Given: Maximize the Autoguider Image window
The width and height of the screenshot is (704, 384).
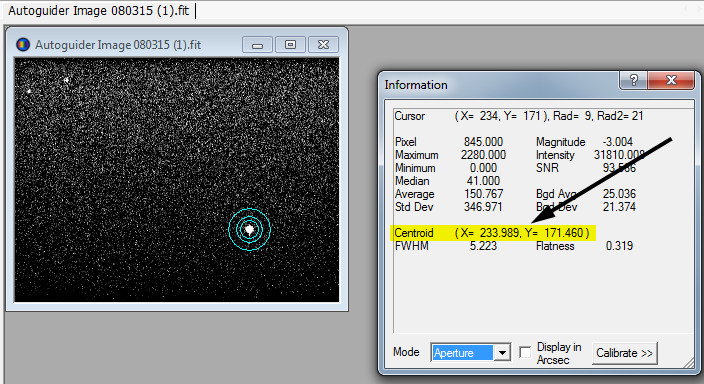Looking at the screenshot, I should tap(290, 44).
